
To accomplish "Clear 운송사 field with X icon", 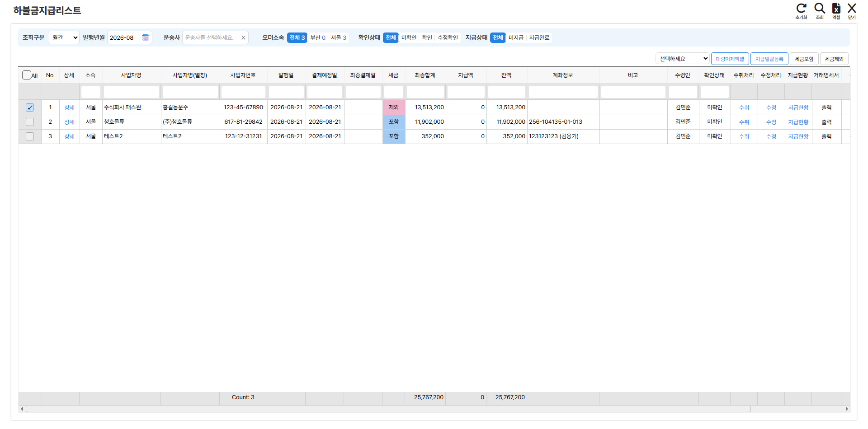I will tap(243, 38).
